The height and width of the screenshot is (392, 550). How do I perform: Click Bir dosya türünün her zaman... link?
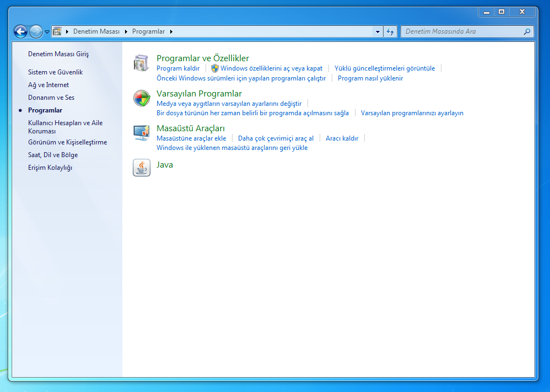pos(252,113)
